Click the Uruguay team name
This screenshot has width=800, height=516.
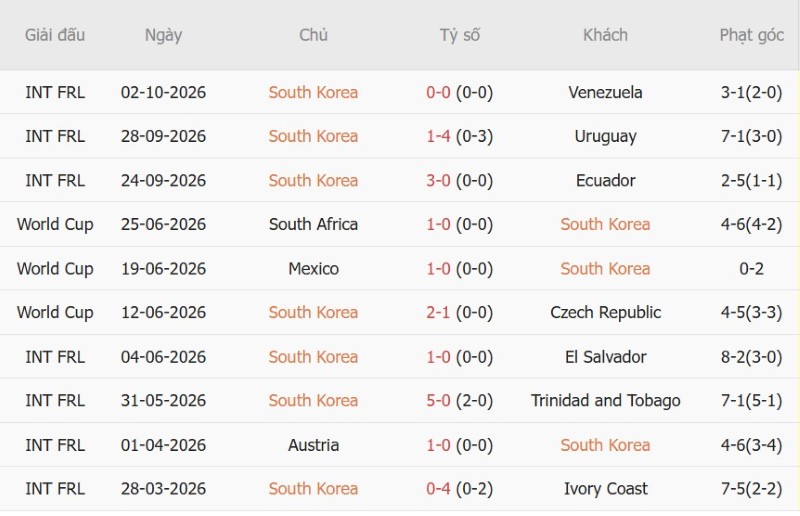point(605,136)
